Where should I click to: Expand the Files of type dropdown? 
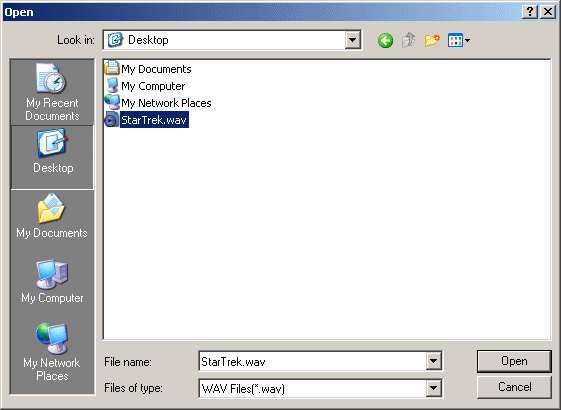point(433,388)
